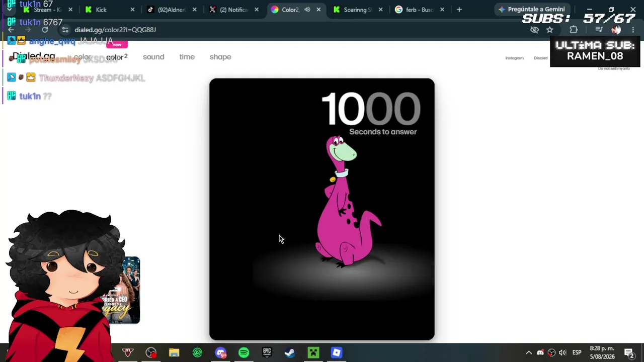Close the Color2 browser tab
Viewport: 644px width, 362px height.
318,10
